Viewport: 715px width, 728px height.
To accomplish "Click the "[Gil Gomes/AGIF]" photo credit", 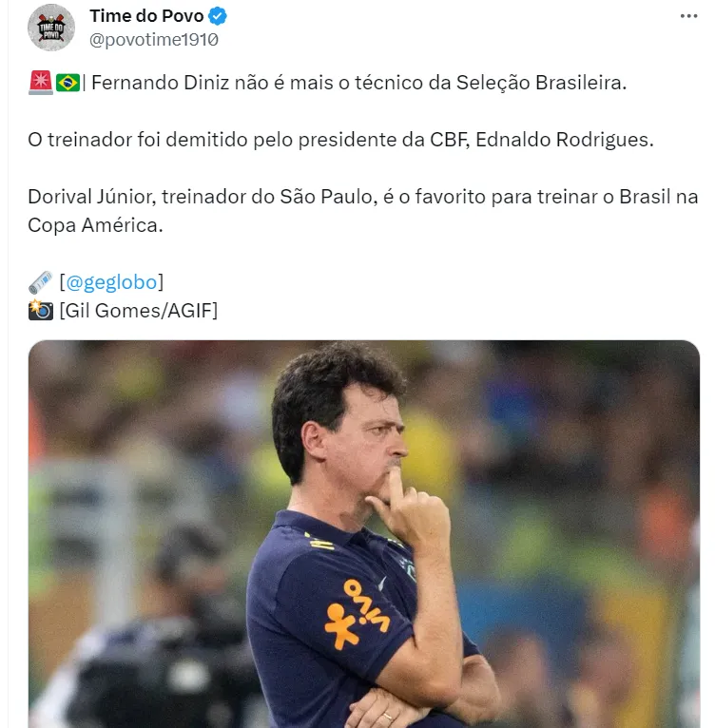I will point(138,310).
